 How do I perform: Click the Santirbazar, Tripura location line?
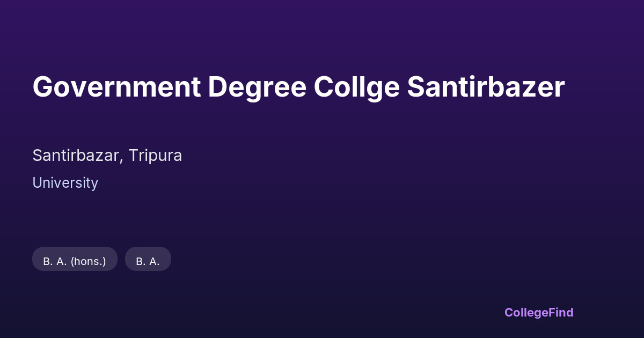[107, 156]
